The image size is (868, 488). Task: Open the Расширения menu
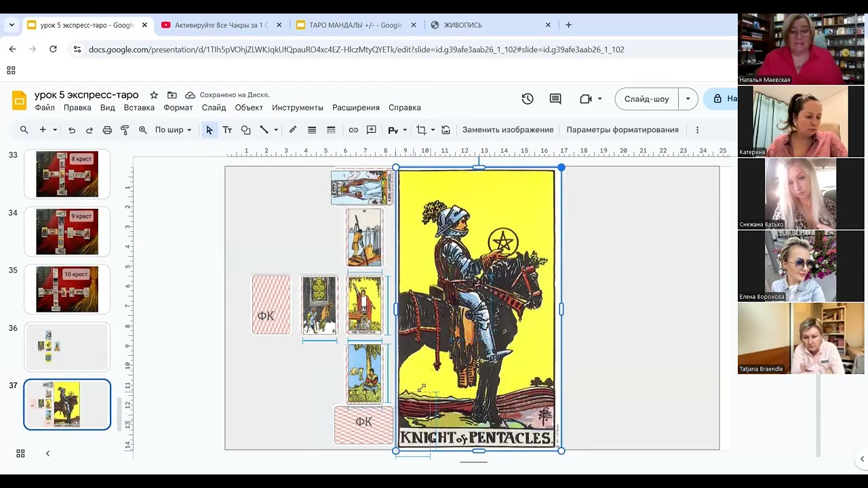[356, 108]
